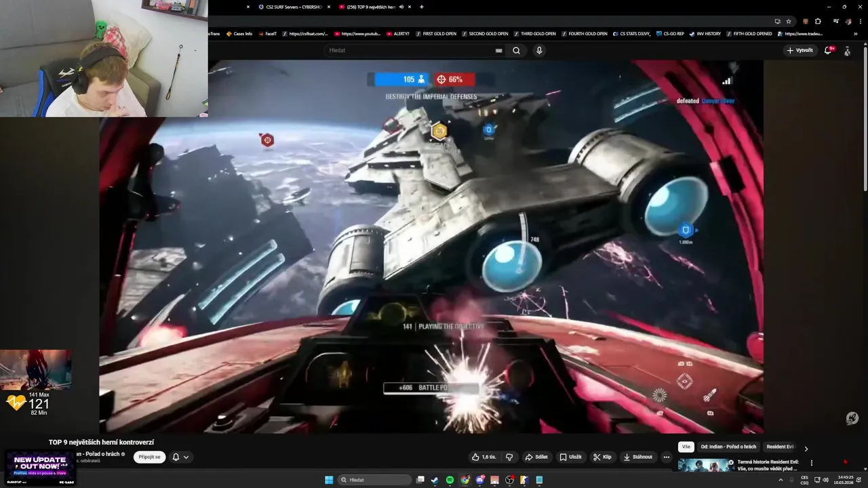Click the Stáhnout download button

tap(638, 457)
